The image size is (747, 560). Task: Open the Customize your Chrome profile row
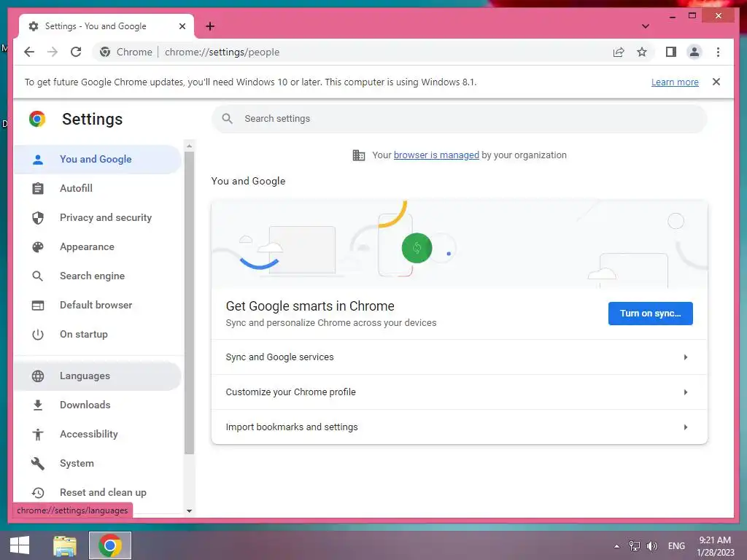[460, 392]
